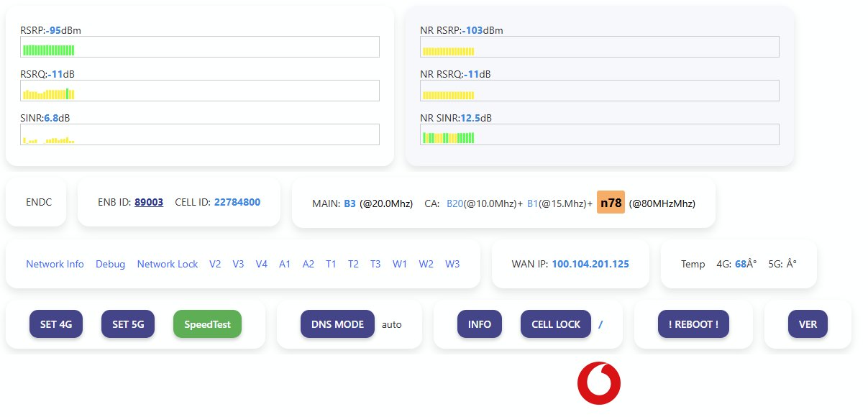Click CELL ID value 22784800

[237, 203]
